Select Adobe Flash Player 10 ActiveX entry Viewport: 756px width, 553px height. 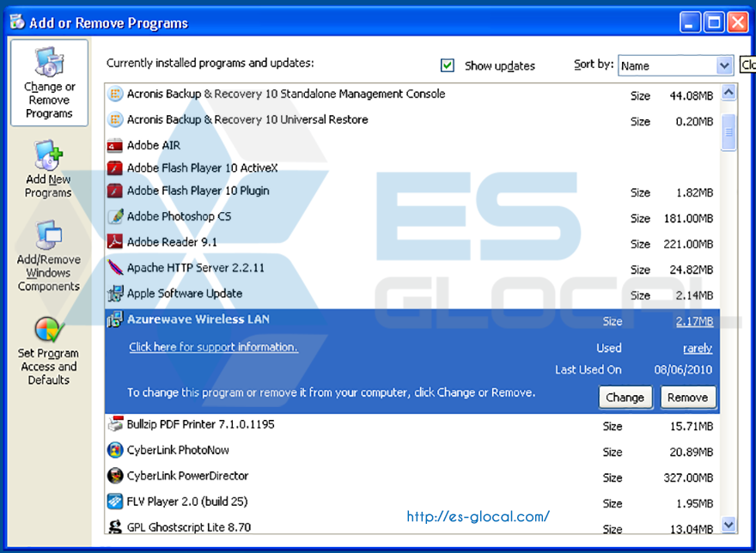click(412, 167)
